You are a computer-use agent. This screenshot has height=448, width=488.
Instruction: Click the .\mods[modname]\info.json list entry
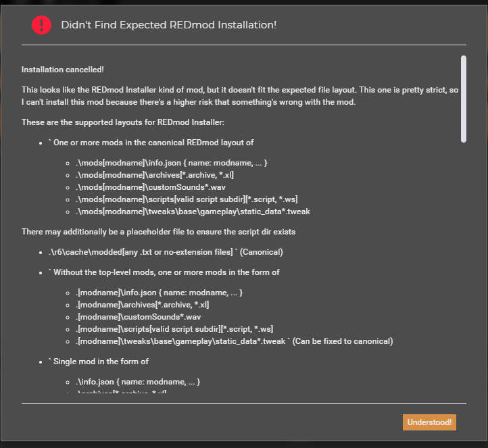point(172,163)
